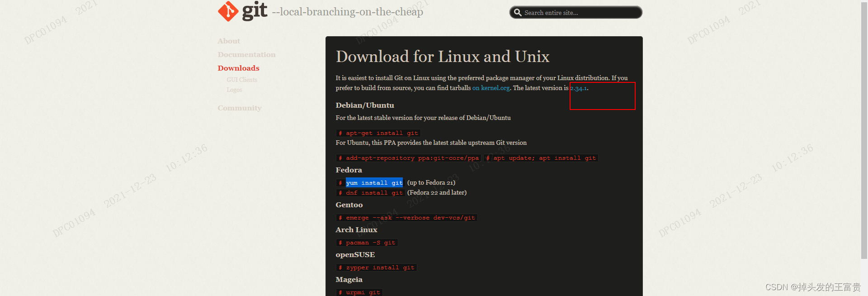Open the 2.34.1 version link
Viewport: 868px width, 296px height.
point(579,88)
